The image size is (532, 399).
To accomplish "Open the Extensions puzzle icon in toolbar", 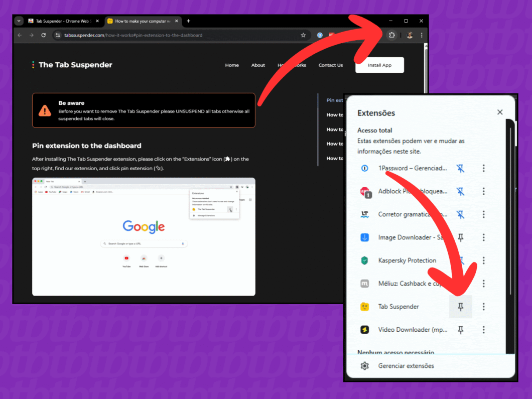I will tap(392, 35).
